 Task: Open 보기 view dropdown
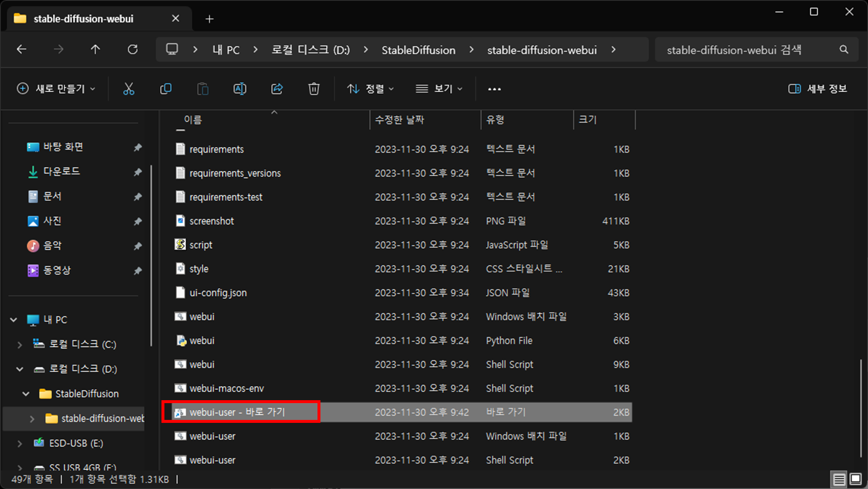(x=439, y=89)
